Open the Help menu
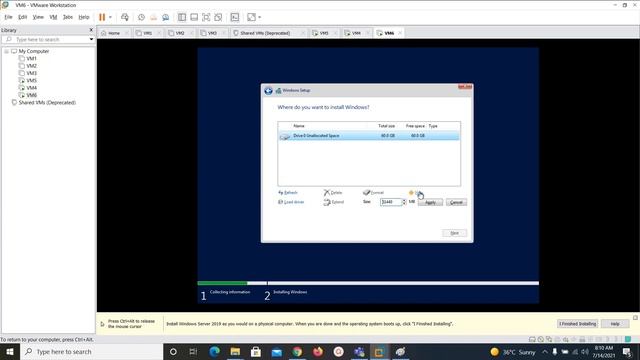This screenshot has width=640, height=360. click(x=84, y=17)
